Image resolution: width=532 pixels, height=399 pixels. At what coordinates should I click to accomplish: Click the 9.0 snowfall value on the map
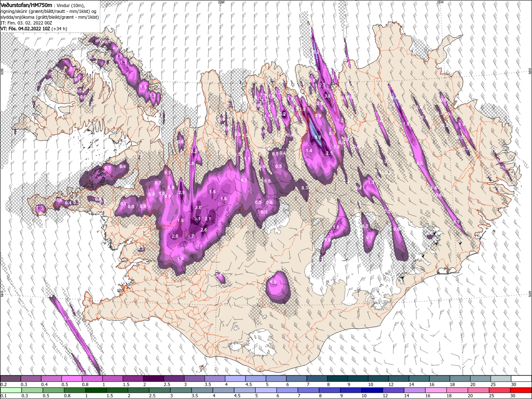(318, 137)
